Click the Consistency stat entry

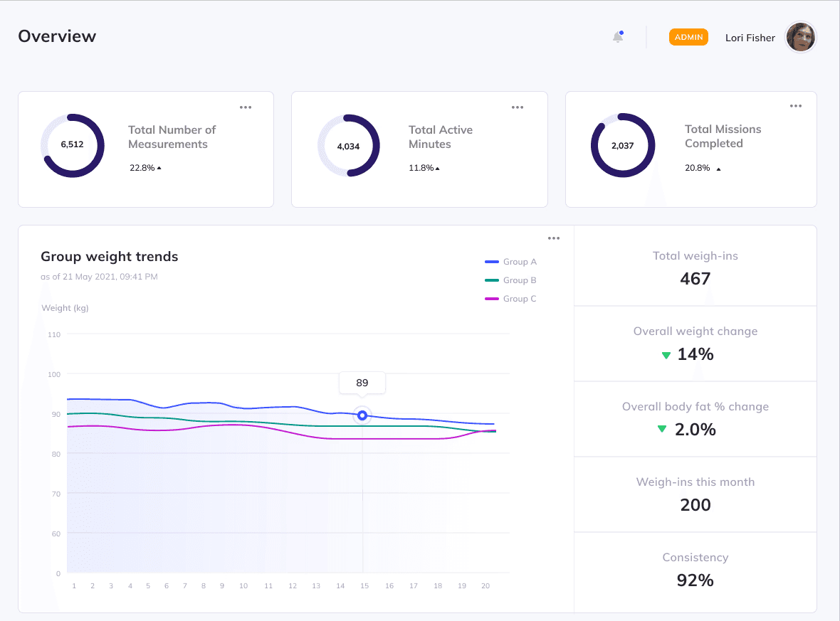[695, 569]
